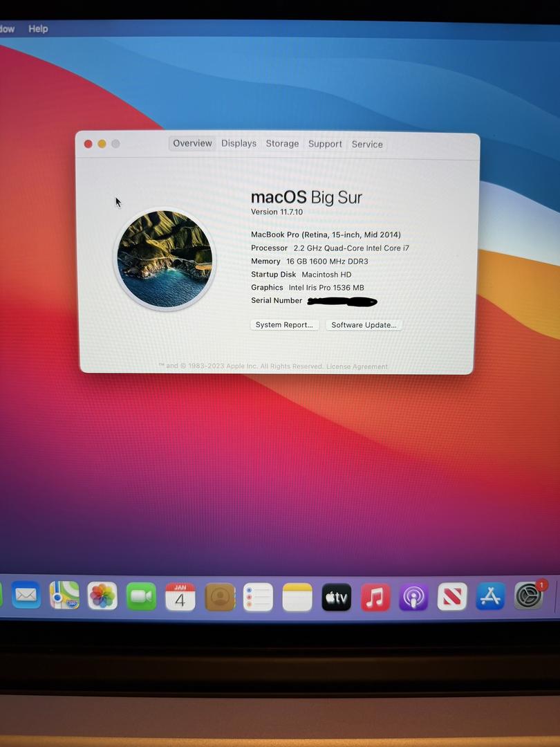Start FaceTime from the Dock
This screenshot has width=560, height=747.
(141, 596)
